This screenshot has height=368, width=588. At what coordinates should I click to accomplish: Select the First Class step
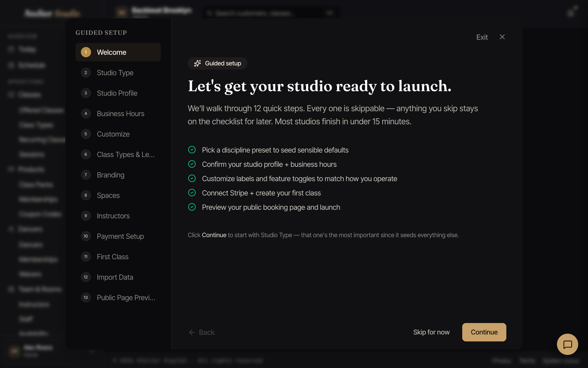point(118,257)
